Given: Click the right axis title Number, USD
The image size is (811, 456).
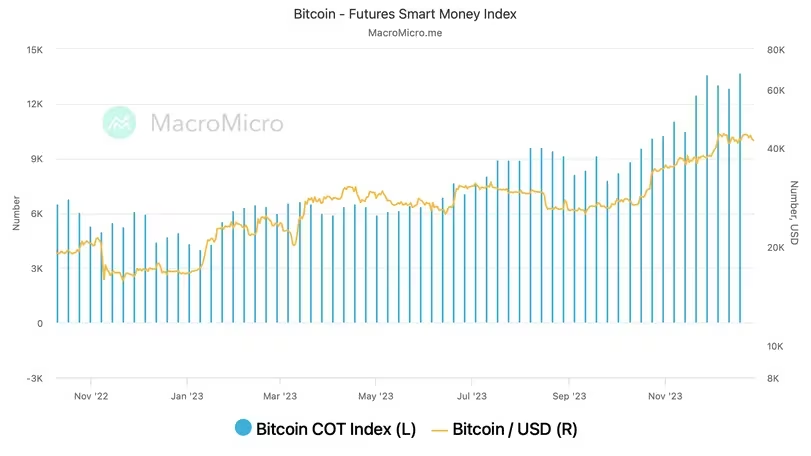Looking at the screenshot, I should (794, 212).
